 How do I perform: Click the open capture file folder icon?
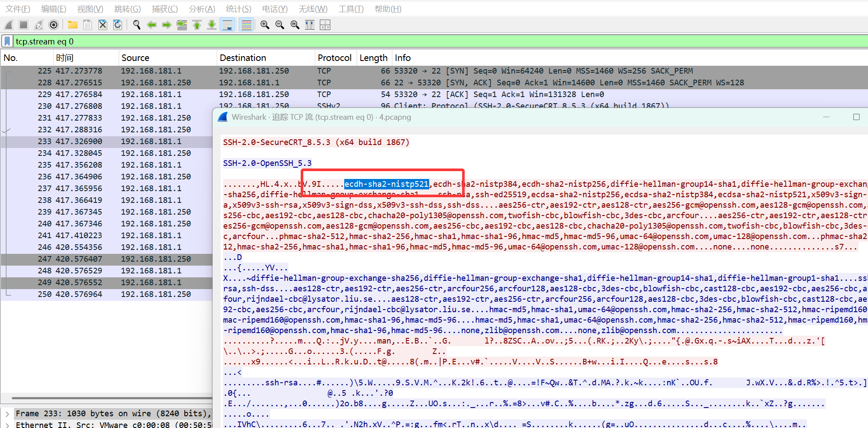73,25
